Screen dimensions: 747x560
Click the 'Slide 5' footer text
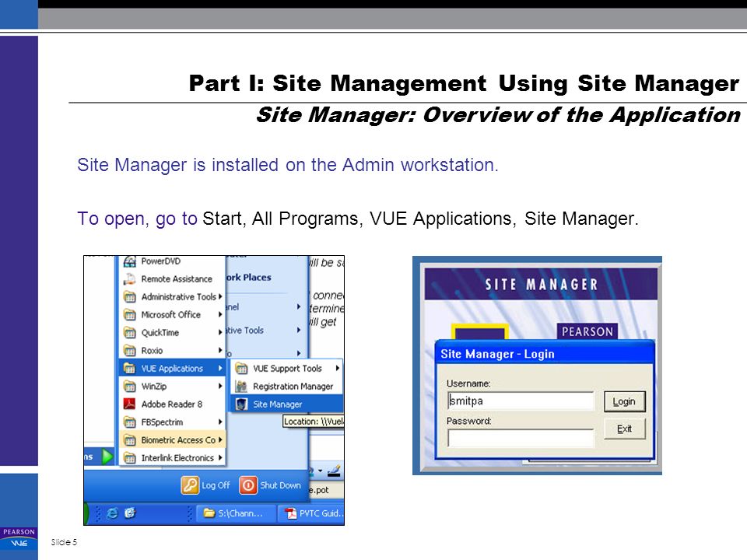coord(64,542)
